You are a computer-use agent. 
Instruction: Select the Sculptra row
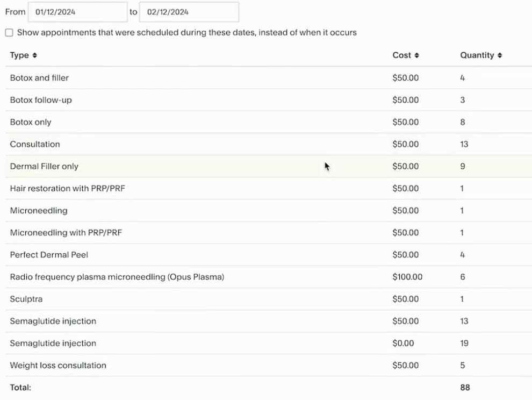pyautogui.click(x=268, y=299)
